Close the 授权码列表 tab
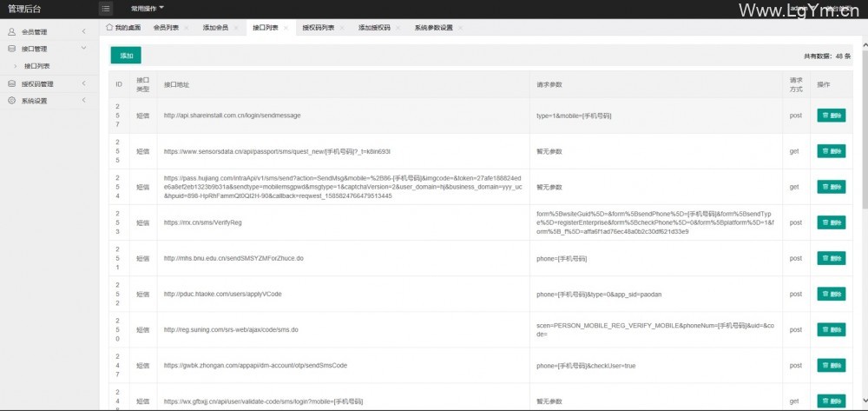 click(x=342, y=27)
